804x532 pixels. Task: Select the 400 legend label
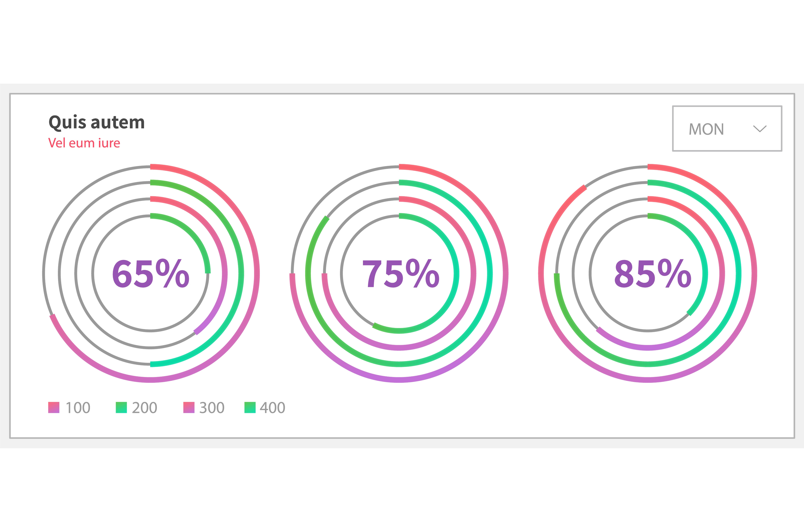pos(273,407)
